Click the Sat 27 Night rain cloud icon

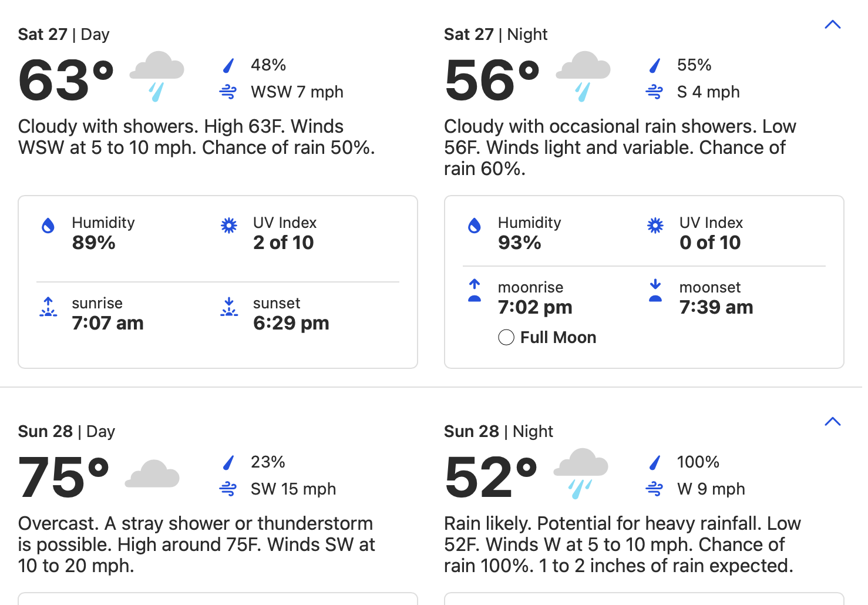click(583, 76)
